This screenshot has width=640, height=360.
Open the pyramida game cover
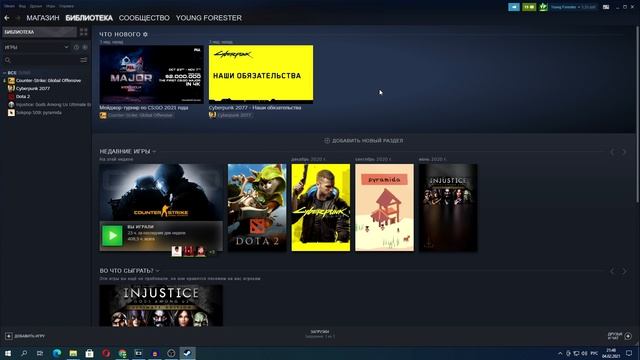point(384,207)
